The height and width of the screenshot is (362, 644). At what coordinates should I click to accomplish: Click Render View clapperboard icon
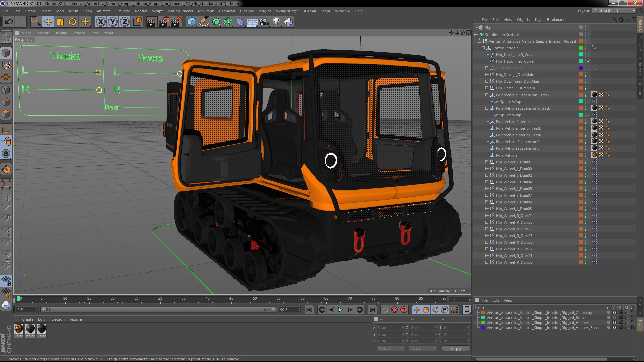pos(152,22)
